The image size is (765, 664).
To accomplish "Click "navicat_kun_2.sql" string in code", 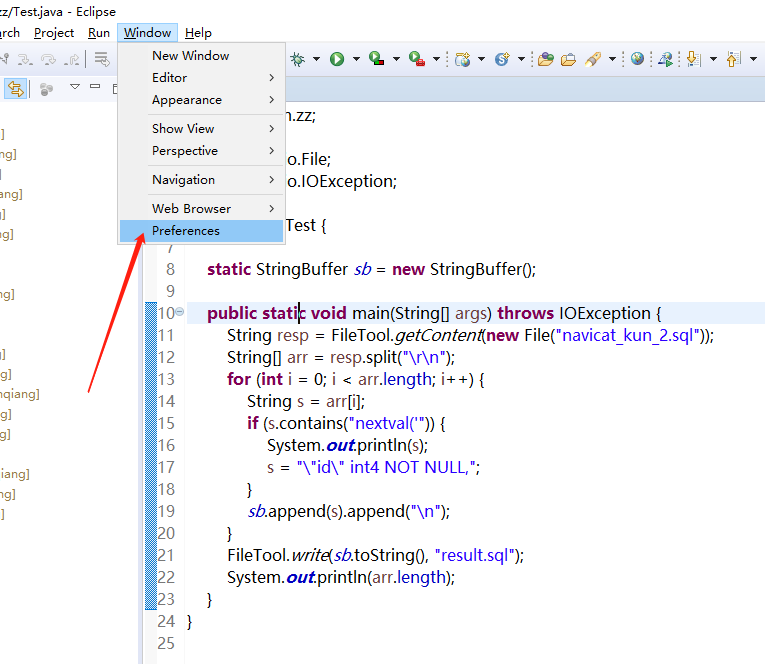I will (628, 336).
